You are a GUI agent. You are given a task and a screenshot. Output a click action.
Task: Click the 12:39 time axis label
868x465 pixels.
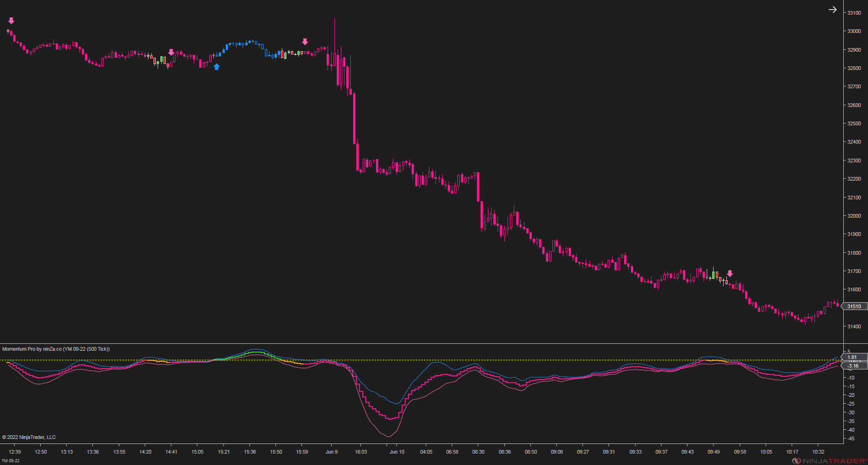pos(15,452)
